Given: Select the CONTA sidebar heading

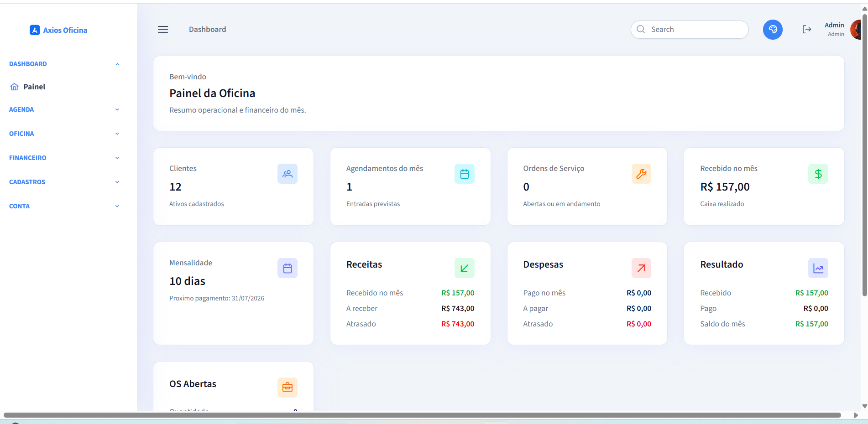Looking at the screenshot, I should click(x=19, y=206).
